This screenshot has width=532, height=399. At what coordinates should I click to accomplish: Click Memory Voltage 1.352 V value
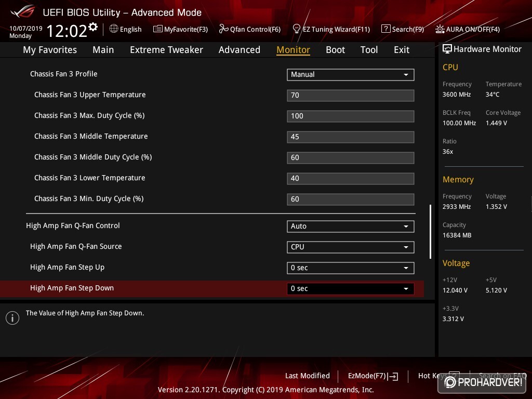[496, 207]
